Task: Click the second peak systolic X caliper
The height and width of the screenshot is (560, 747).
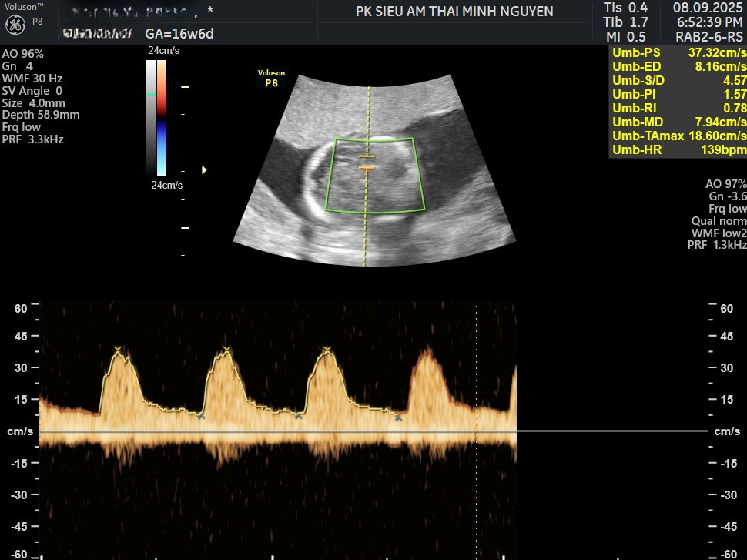Action: pos(226,350)
